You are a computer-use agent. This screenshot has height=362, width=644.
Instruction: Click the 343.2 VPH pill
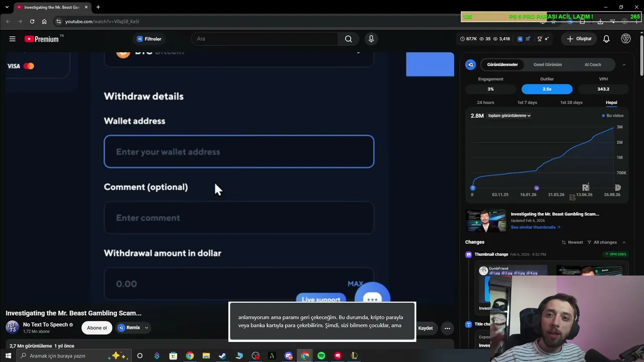click(x=603, y=89)
